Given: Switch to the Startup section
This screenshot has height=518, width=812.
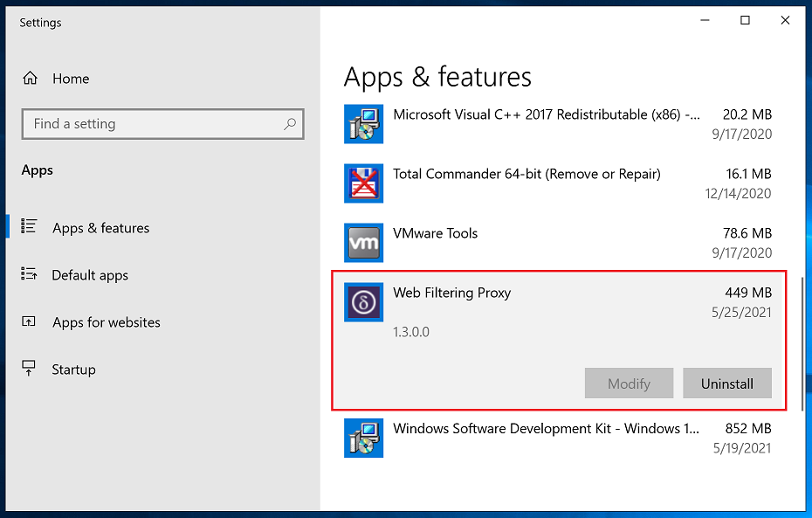Looking at the screenshot, I should [73, 370].
